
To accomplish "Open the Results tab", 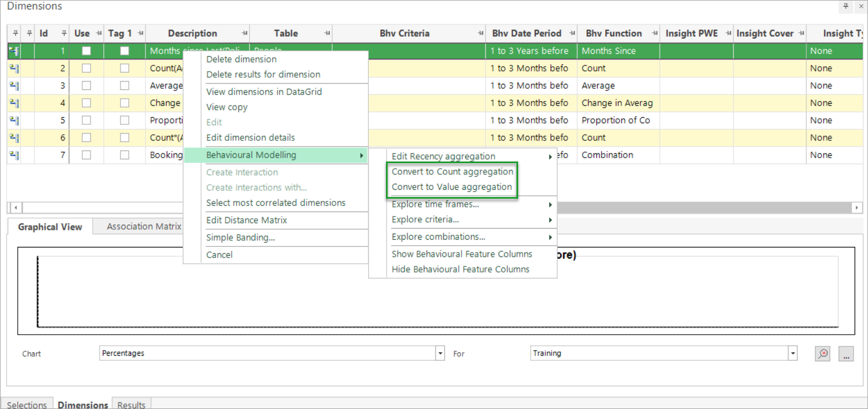I will (x=132, y=405).
